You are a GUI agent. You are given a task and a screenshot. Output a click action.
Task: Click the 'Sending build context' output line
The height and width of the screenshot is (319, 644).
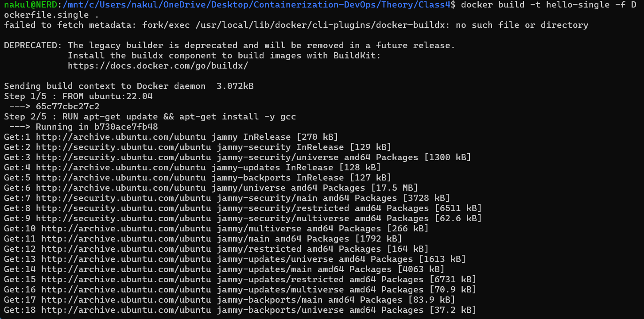click(x=105, y=86)
